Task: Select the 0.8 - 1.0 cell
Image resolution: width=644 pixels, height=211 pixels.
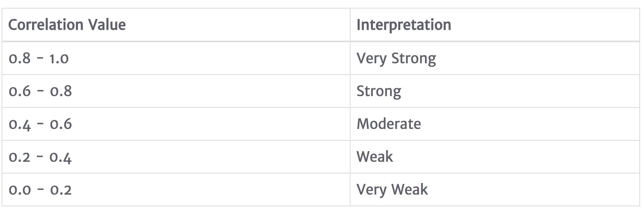Action: [39, 59]
